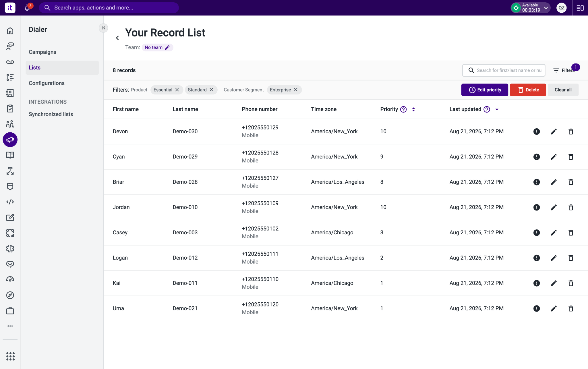Edit the Devon Demo-030 record
This screenshot has height=369, width=588.
click(x=554, y=132)
